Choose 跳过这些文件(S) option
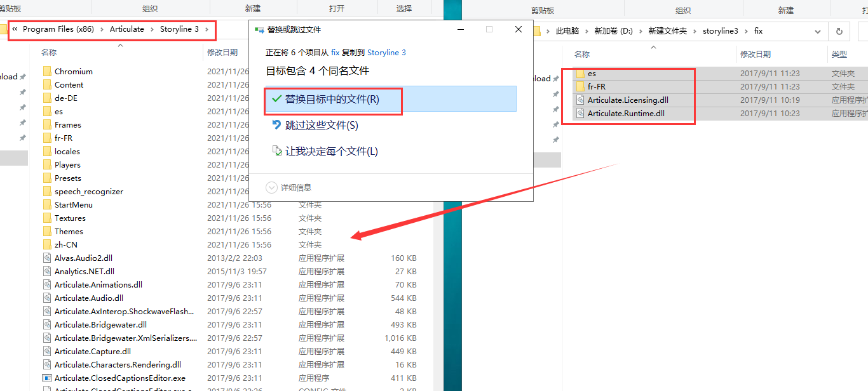 (390, 125)
